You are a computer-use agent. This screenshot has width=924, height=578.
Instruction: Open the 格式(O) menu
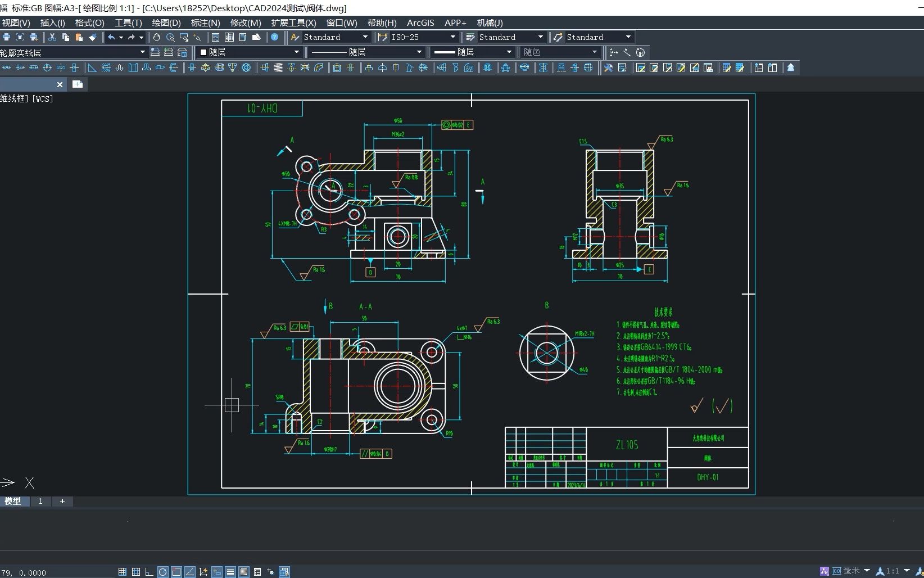click(x=90, y=22)
